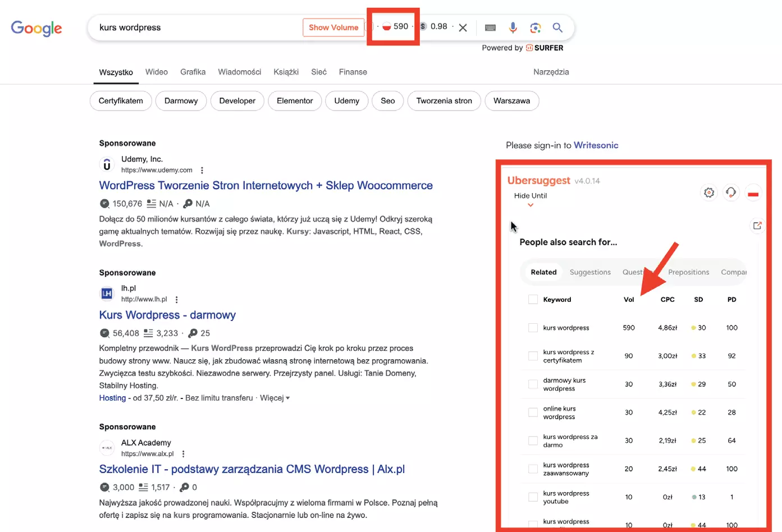Open WordPress Tworzenie Stron Internetowych result
The height and width of the screenshot is (532, 782).
coord(266,186)
